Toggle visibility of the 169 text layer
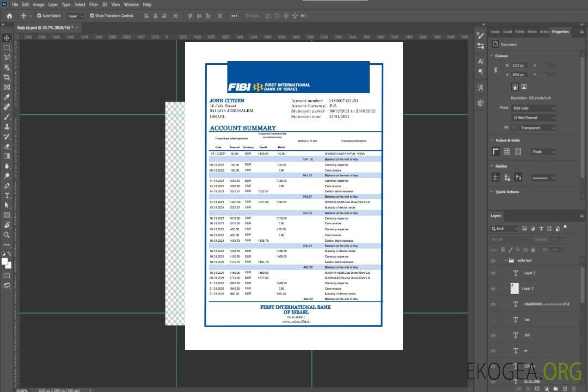588x392 pixels. 493,335
